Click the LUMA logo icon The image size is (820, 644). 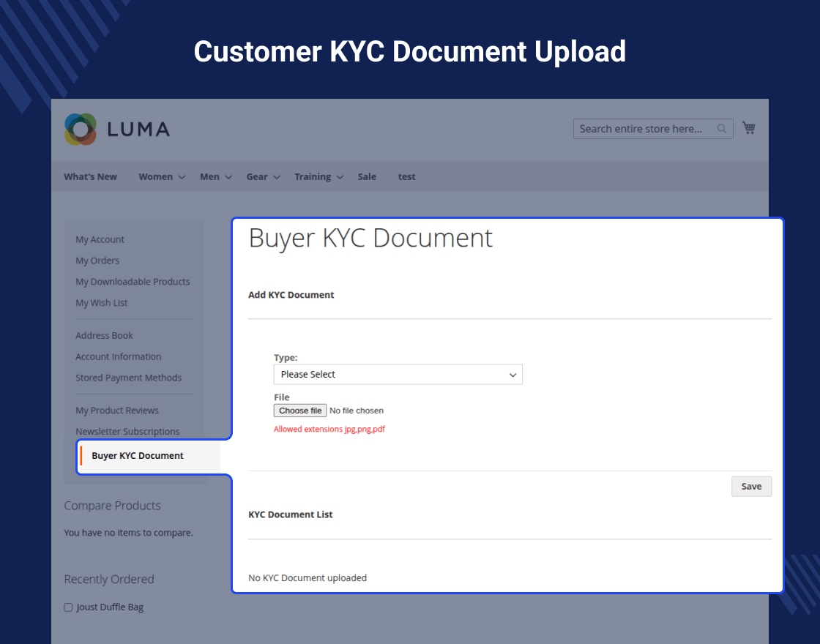[81, 130]
